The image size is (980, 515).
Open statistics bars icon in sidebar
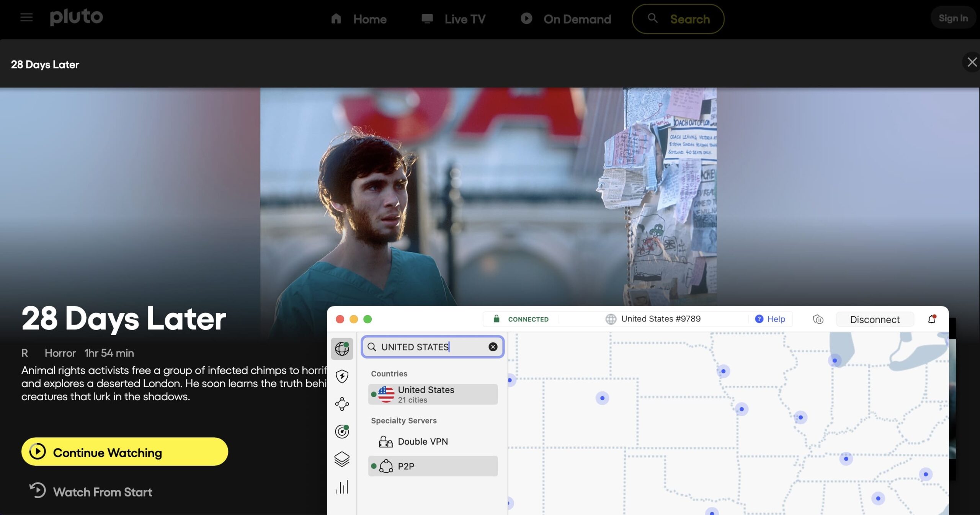click(342, 487)
